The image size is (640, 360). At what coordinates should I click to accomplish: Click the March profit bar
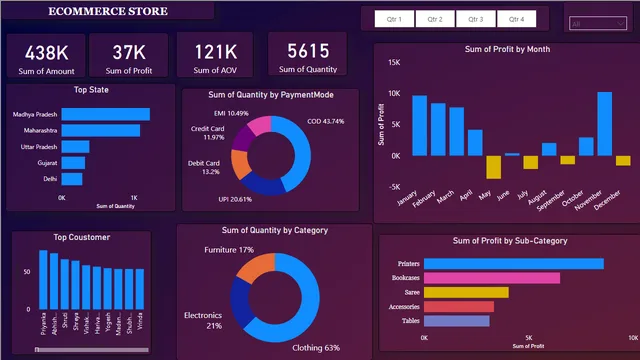[x=457, y=131]
